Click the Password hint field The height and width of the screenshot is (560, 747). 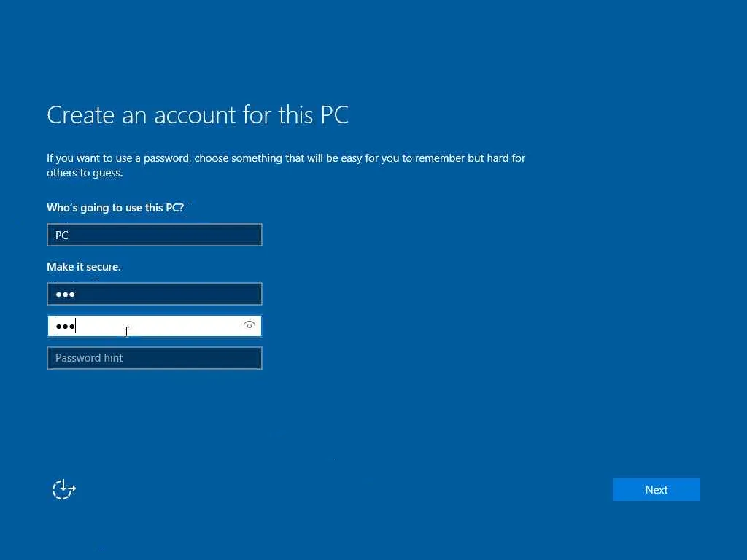click(x=155, y=358)
